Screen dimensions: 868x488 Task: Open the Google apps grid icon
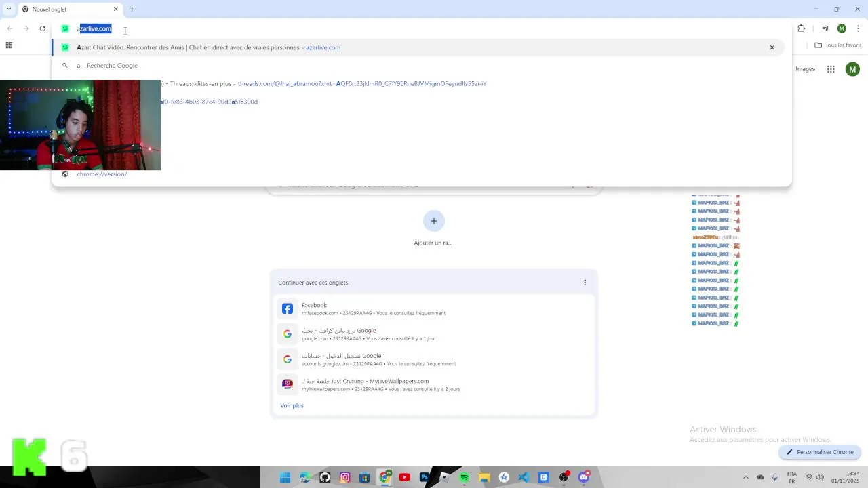point(831,69)
